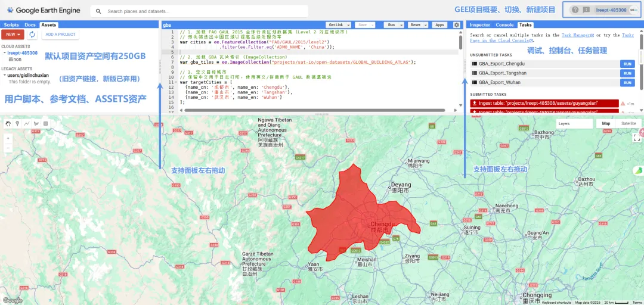
Task: Click the user account avatar
Action: [x=633, y=10]
